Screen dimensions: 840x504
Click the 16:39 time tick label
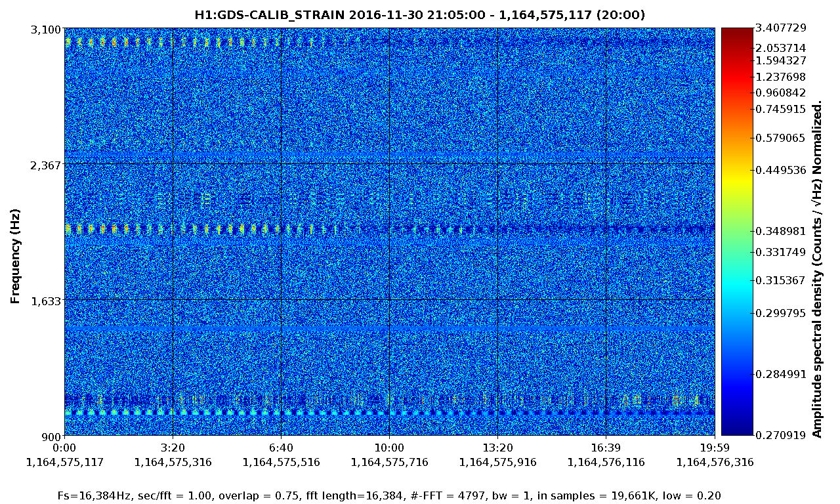[606, 448]
